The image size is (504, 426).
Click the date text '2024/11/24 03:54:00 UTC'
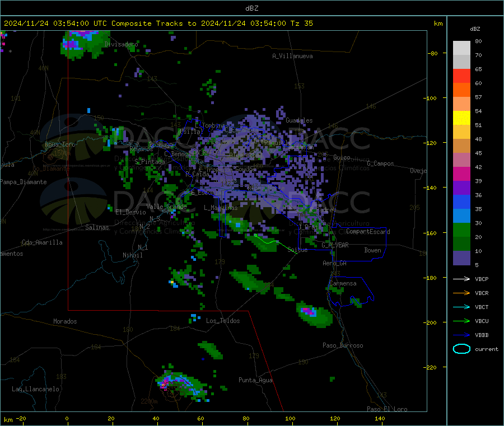coord(55,24)
